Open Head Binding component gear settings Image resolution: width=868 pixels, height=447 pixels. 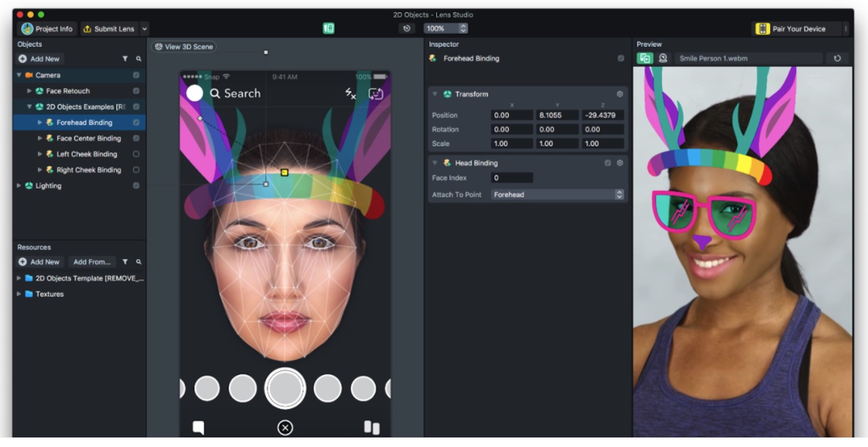click(x=619, y=163)
